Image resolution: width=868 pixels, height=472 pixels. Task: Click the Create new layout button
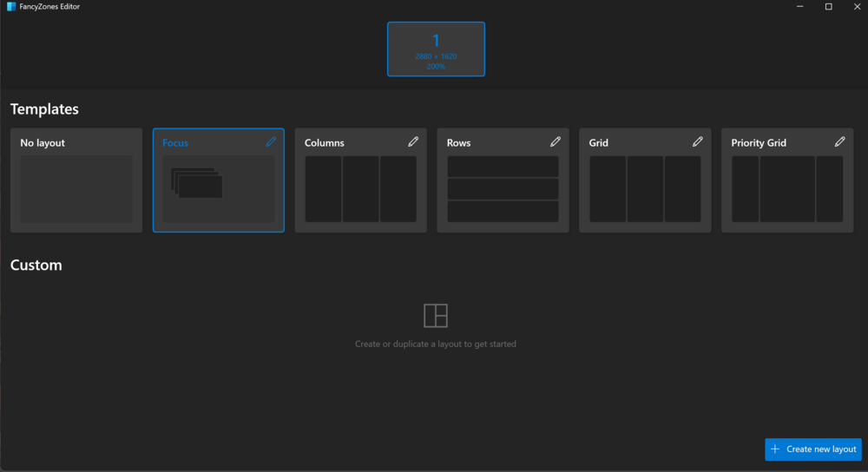(813, 449)
